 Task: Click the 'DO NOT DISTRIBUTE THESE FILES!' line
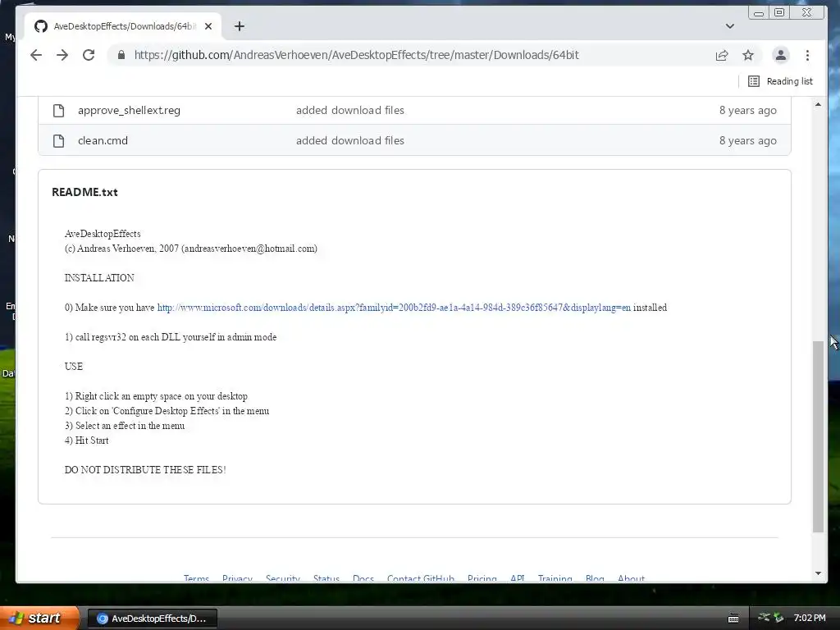point(145,470)
